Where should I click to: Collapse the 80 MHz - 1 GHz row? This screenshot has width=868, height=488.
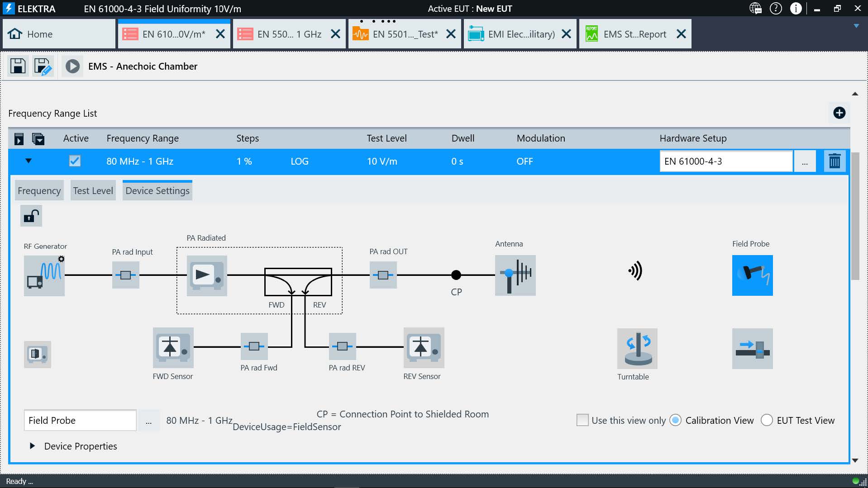pos(29,161)
